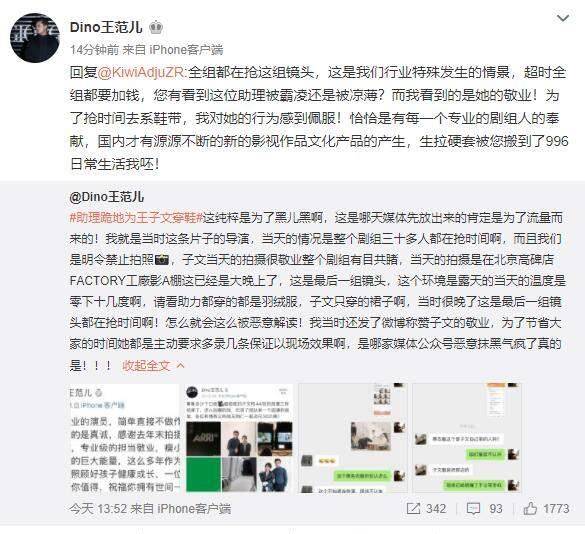Screen dimensions: 585x534
Task: Click the camera emoji in post text
Action: pos(162,259)
